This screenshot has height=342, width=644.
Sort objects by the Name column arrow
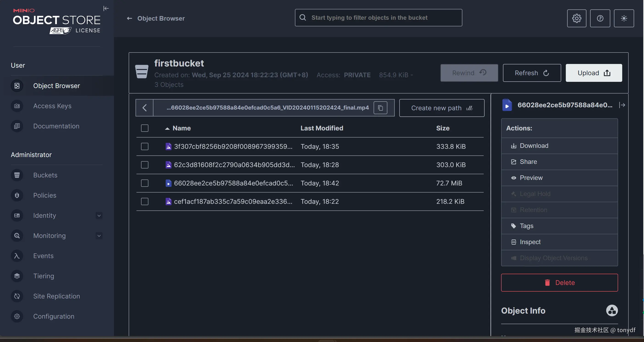click(167, 128)
